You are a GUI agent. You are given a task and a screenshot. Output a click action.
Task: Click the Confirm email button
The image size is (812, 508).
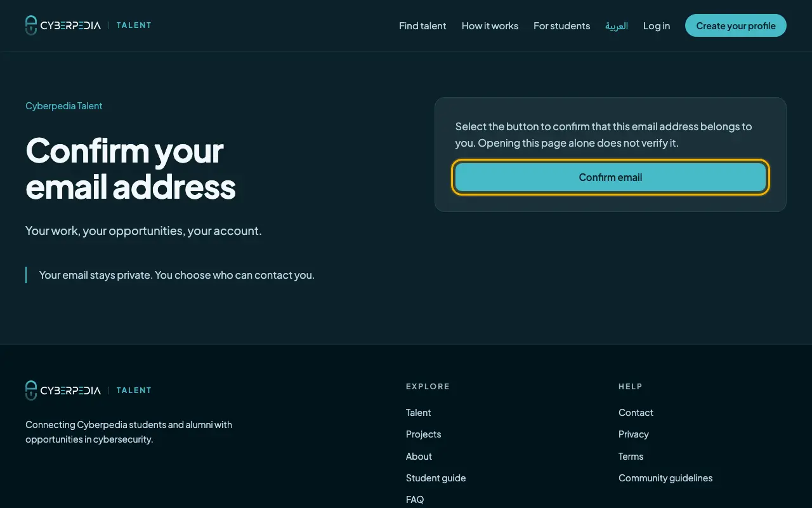(x=610, y=177)
